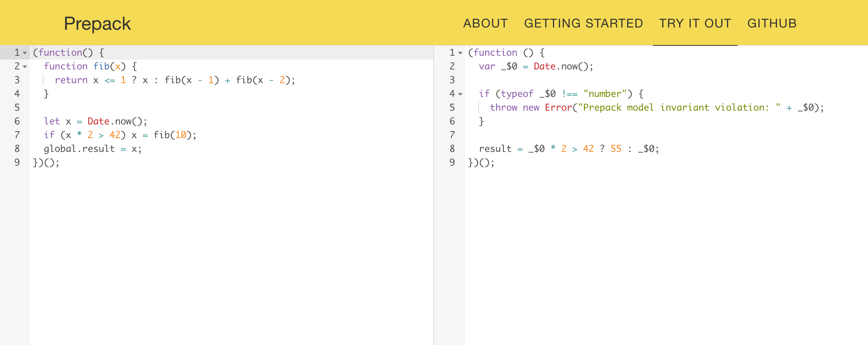Image resolution: width=868 pixels, height=345 pixels.
Task: Click line number 6 in input editor gutter
Action: 17,121
